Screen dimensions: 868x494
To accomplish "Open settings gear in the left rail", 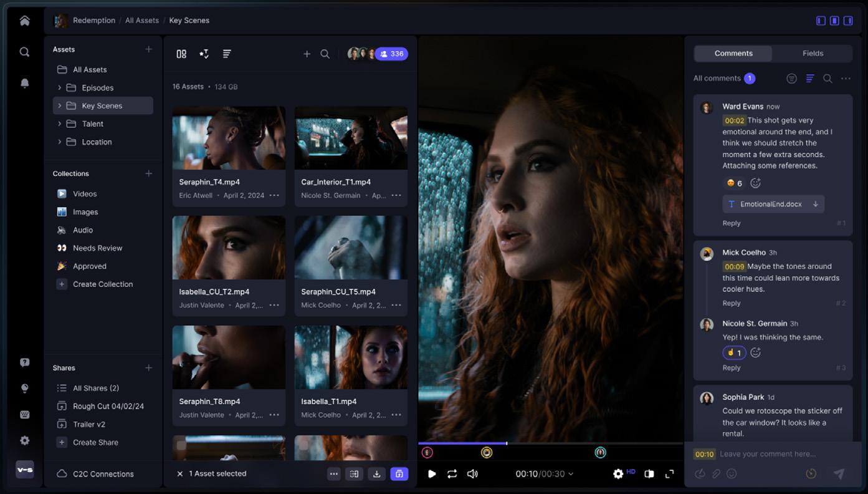I will pos(24,440).
